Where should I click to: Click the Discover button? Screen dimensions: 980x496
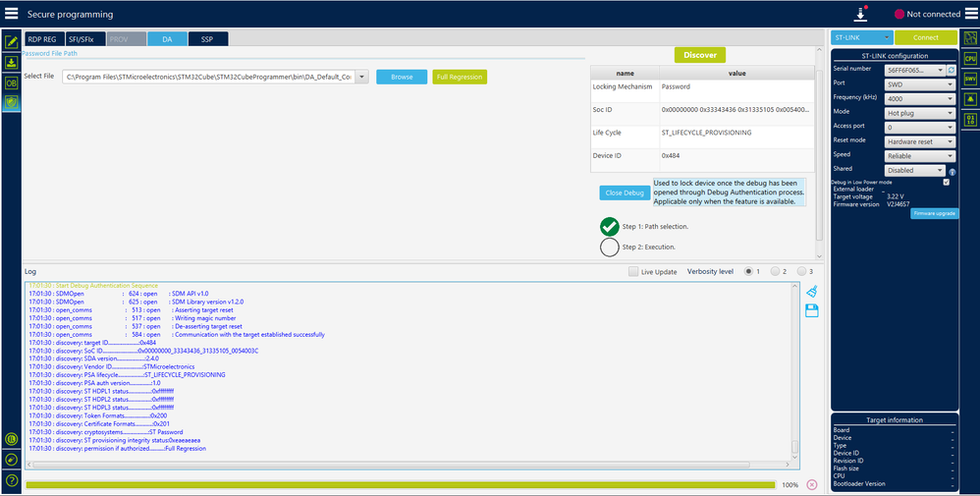[x=700, y=55]
